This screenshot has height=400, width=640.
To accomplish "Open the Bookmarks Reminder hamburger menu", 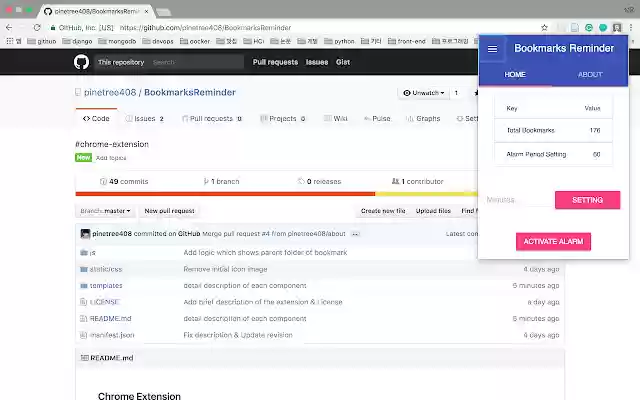I will 492,49.
